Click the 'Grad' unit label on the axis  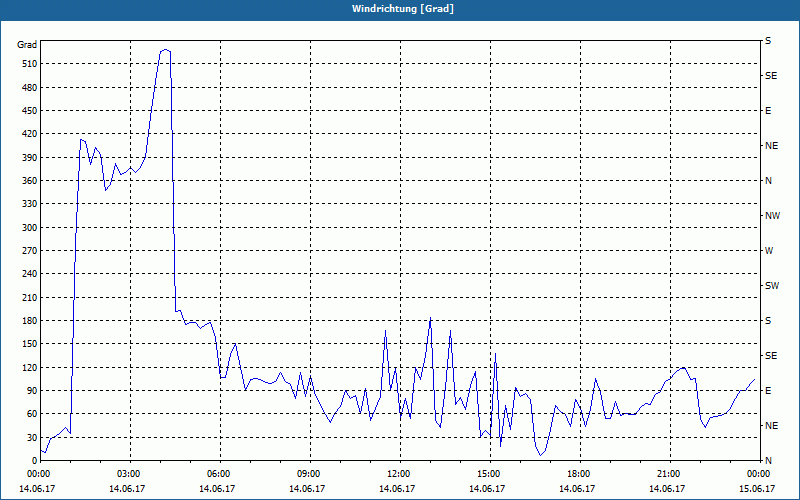point(27,45)
